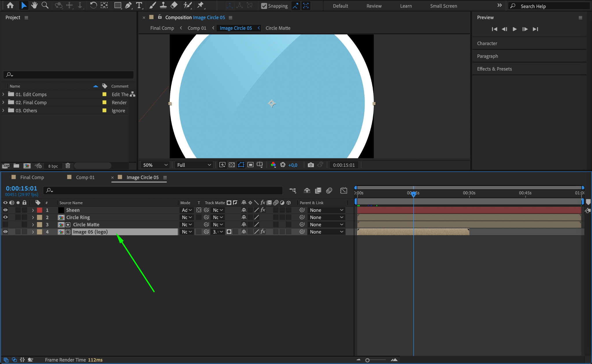Open the Effects & Presets panel
The image size is (592, 364).
point(494,69)
